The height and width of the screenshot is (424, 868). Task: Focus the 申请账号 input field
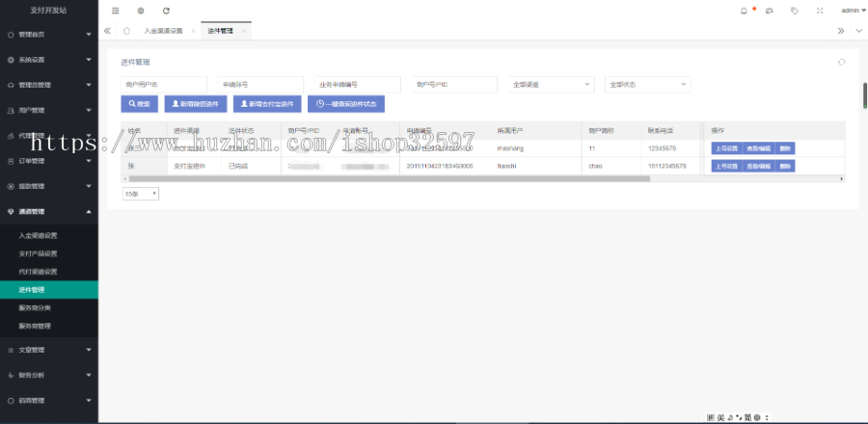[260, 85]
